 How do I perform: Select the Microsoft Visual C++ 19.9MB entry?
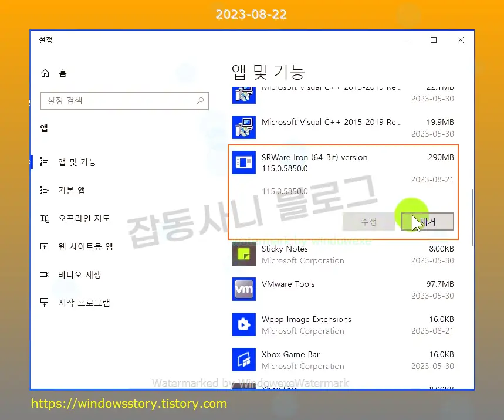[332, 123]
